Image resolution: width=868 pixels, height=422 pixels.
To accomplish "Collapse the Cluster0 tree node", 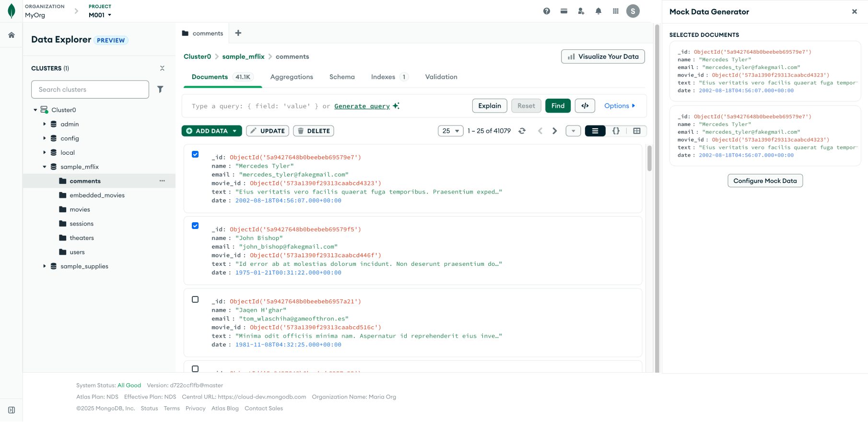I will pyautogui.click(x=35, y=110).
